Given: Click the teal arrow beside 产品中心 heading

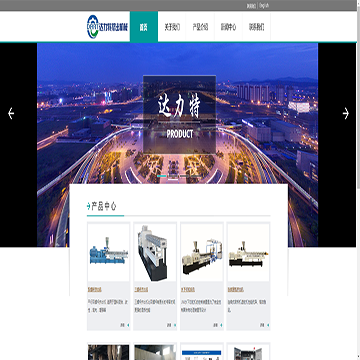Looking at the screenshot, I should pos(88,207).
